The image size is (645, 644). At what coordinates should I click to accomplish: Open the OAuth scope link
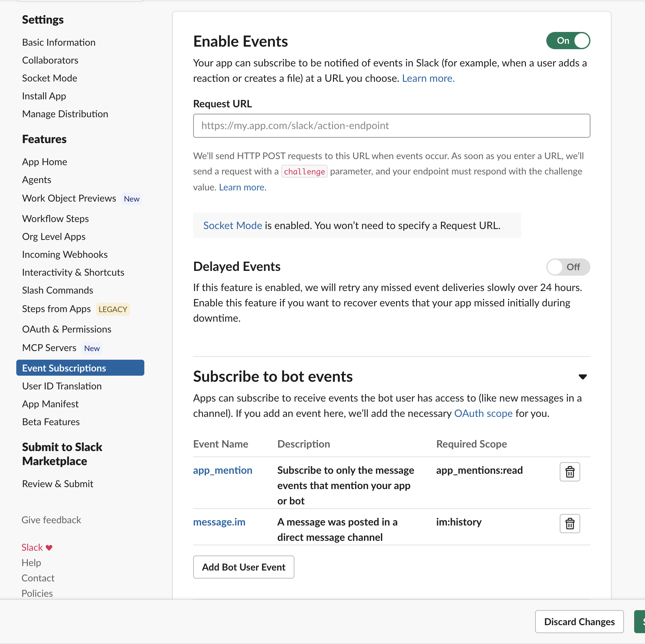[483, 414]
